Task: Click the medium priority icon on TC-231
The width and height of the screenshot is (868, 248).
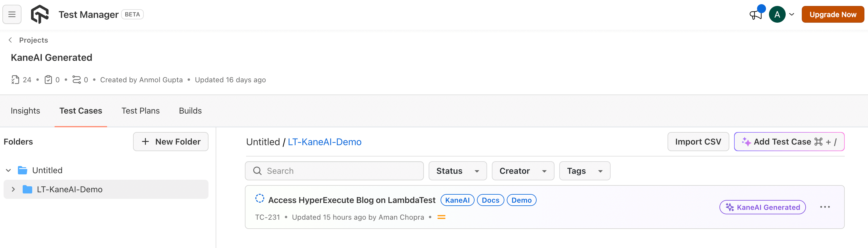Action: point(441,217)
